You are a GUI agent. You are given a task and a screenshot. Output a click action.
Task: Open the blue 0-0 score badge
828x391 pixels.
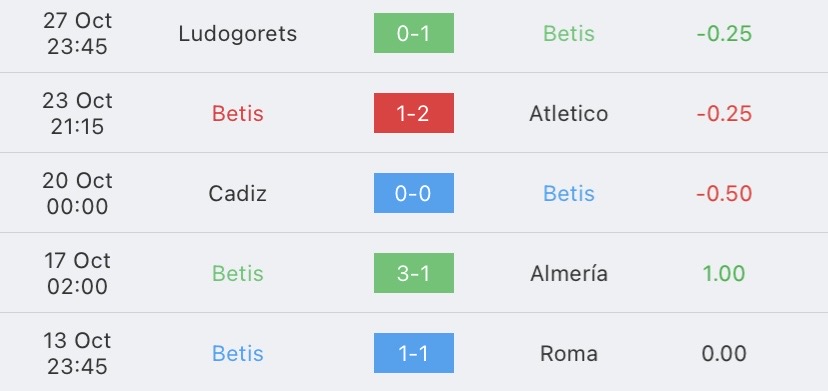tap(413, 193)
